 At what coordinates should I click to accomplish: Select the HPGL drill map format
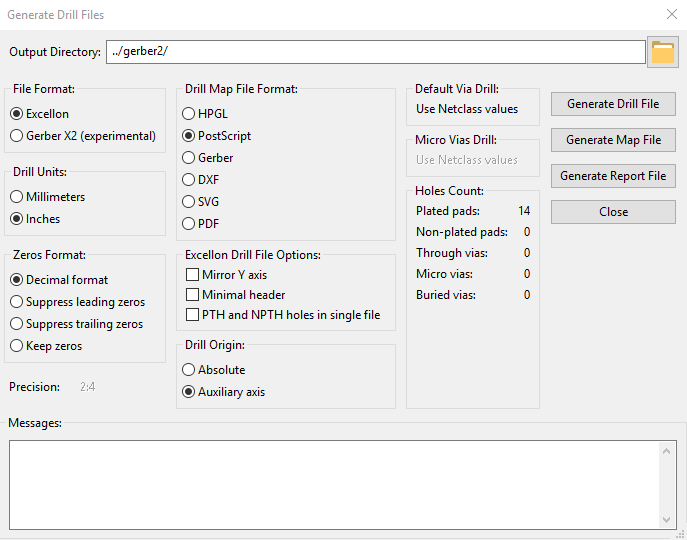click(189, 114)
